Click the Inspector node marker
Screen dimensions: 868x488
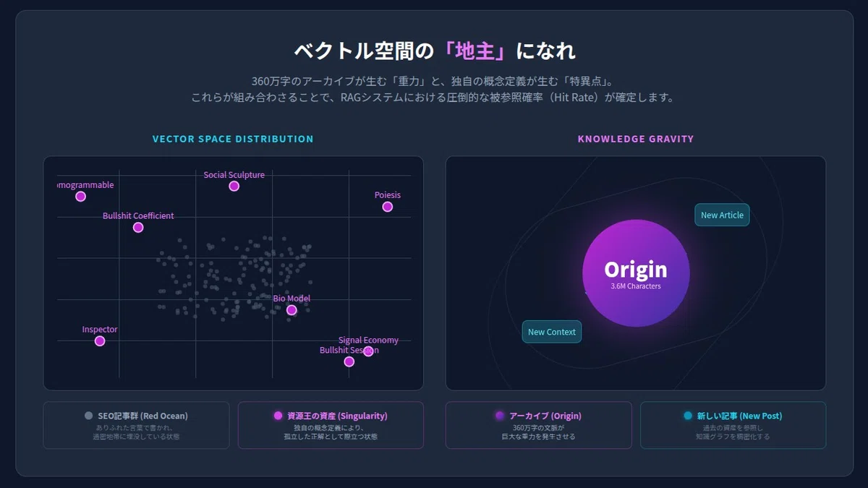click(100, 341)
